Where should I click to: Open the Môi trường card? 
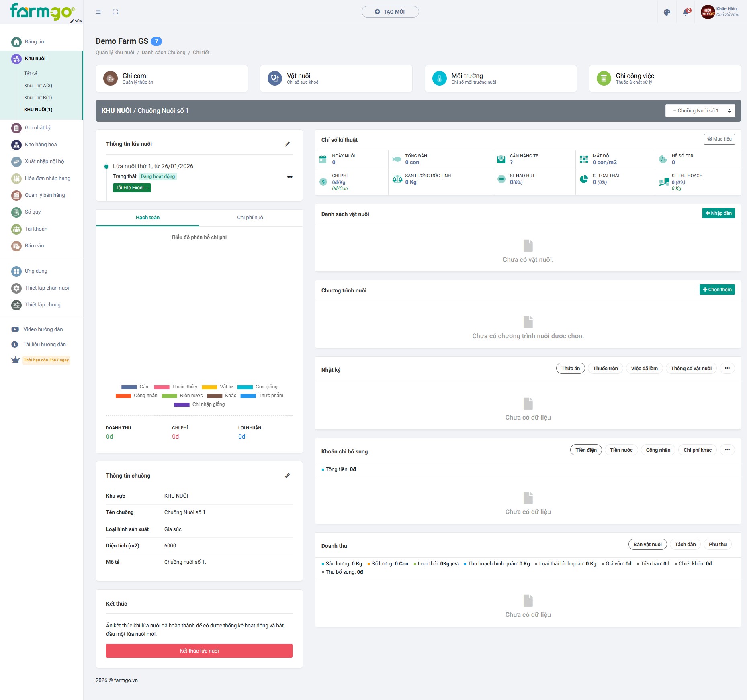[500, 79]
